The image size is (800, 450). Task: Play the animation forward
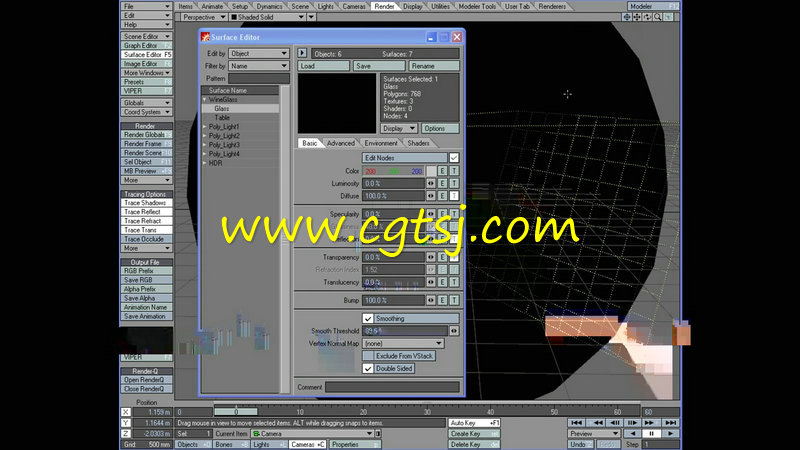[x=670, y=434]
